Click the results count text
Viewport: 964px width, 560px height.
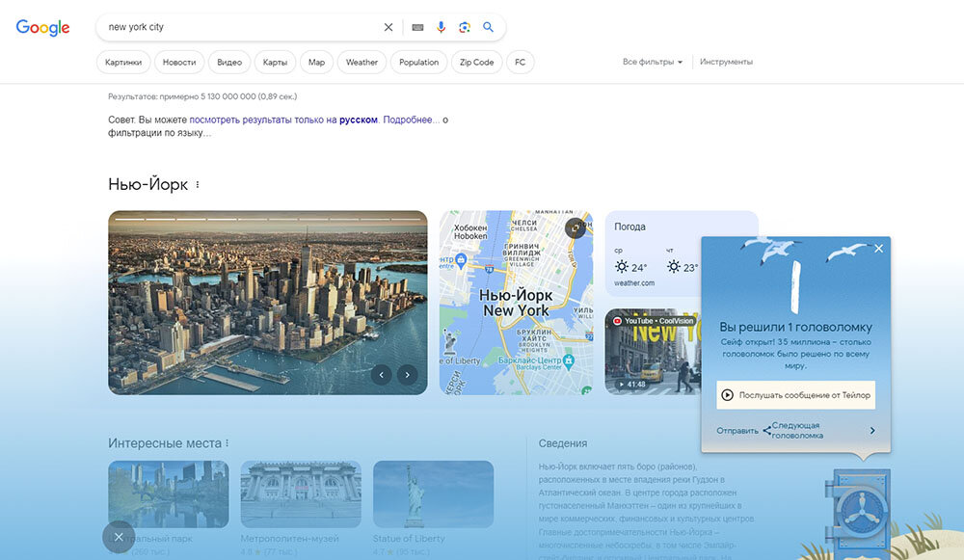click(202, 96)
